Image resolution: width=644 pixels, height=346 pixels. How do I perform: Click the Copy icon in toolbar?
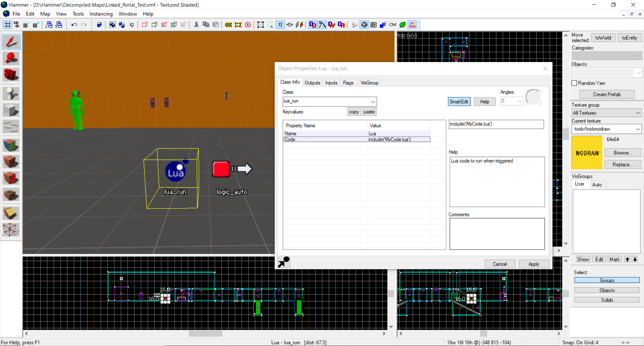point(206,24)
